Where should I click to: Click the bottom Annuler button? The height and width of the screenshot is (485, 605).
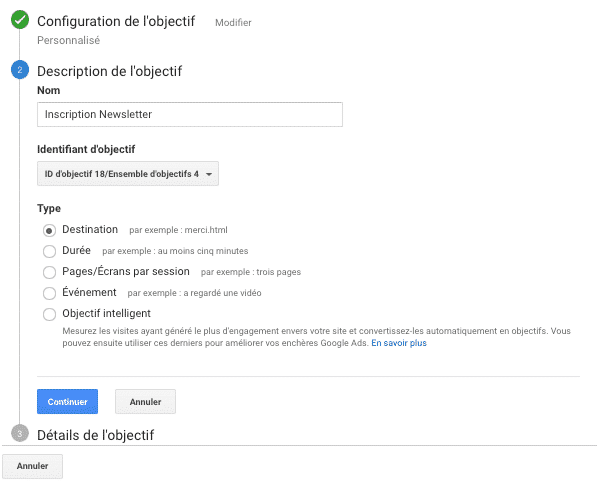33,466
